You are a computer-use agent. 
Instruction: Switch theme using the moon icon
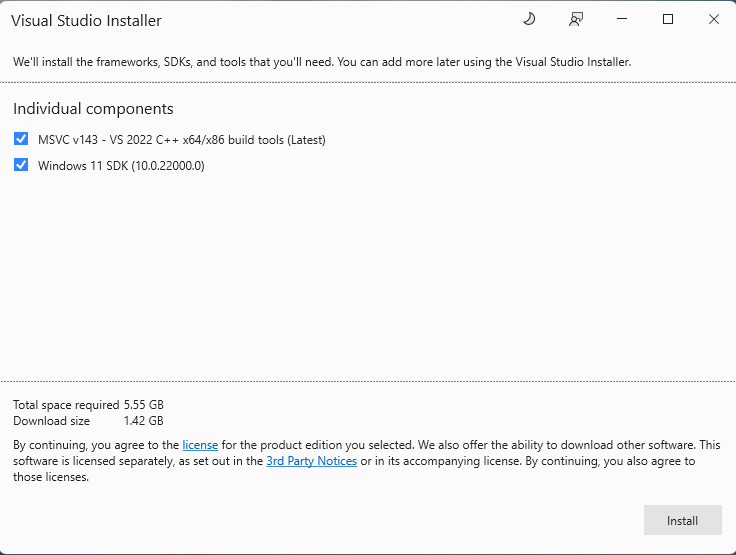pyautogui.click(x=529, y=19)
